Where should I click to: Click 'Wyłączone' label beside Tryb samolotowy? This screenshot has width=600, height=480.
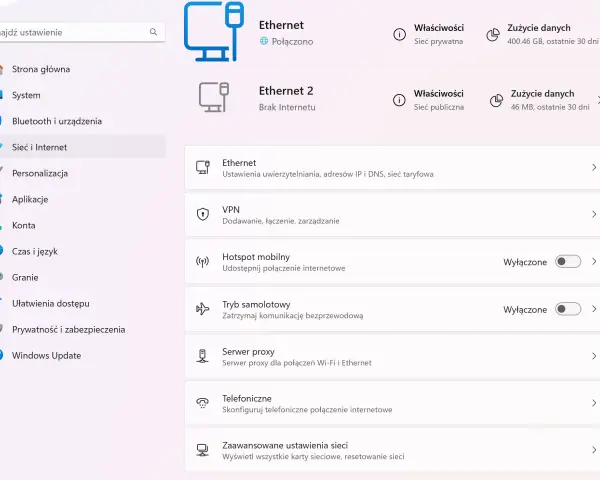[x=525, y=309]
